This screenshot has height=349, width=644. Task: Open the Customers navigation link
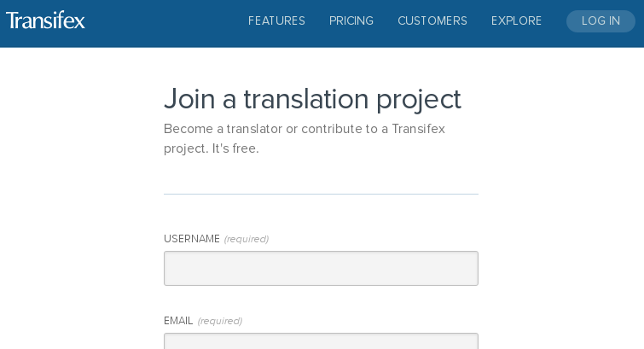[432, 21]
